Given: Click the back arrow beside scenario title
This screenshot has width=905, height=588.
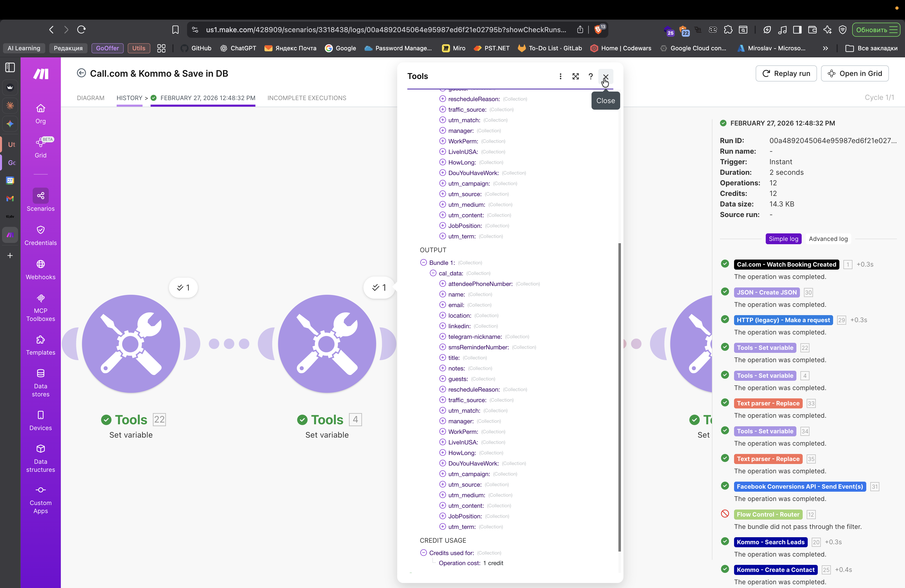Looking at the screenshot, I should 81,73.
